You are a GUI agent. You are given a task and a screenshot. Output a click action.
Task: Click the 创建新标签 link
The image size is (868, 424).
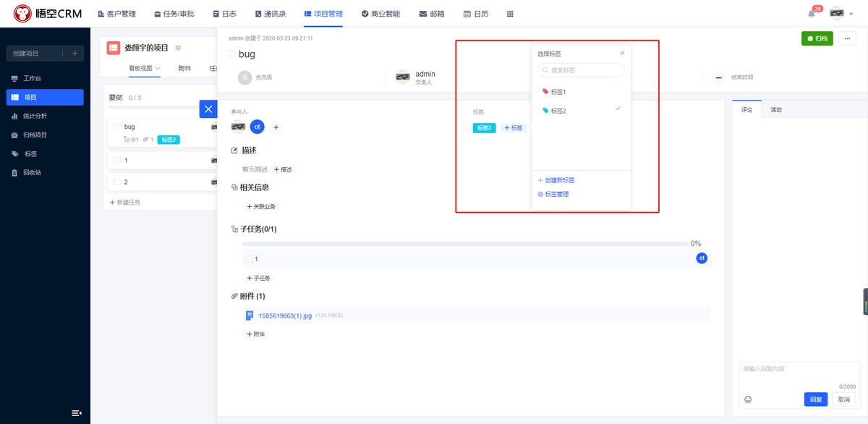556,179
